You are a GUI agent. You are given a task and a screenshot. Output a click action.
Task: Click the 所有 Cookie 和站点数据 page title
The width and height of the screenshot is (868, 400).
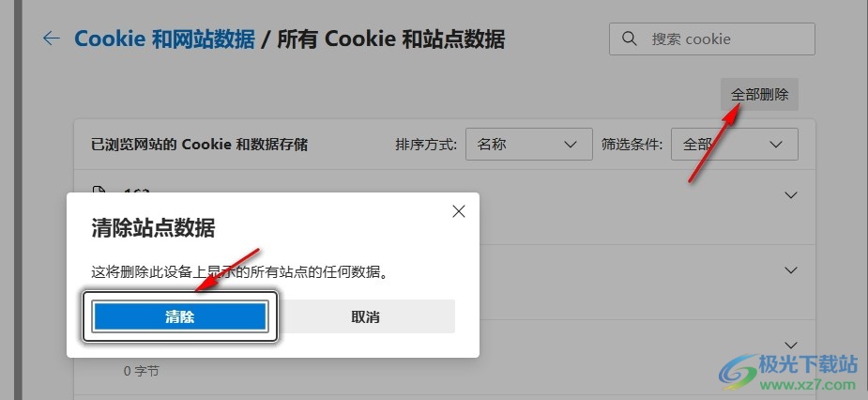(390, 39)
